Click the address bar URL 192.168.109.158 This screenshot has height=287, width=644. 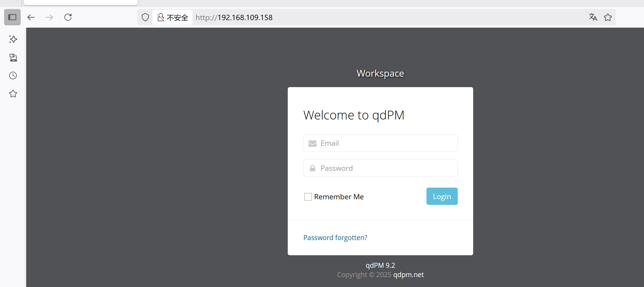coord(234,17)
